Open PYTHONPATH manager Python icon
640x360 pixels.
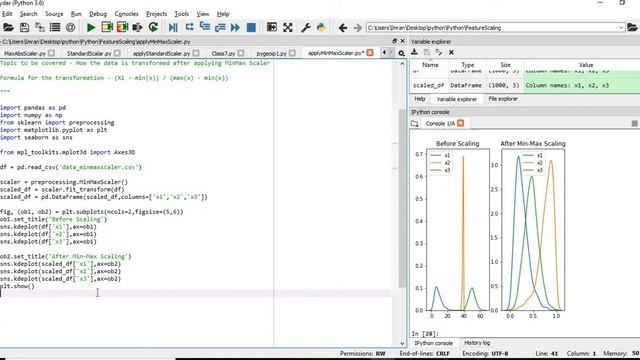point(321,27)
